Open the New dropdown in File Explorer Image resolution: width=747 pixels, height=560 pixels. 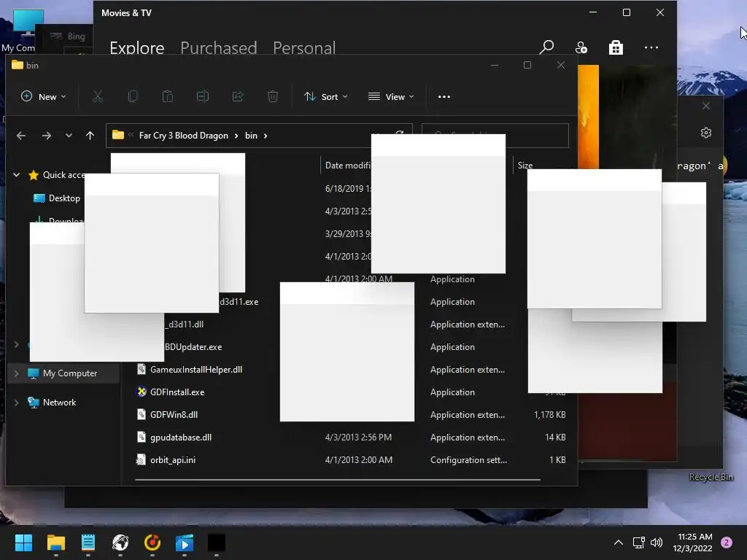pyautogui.click(x=43, y=97)
